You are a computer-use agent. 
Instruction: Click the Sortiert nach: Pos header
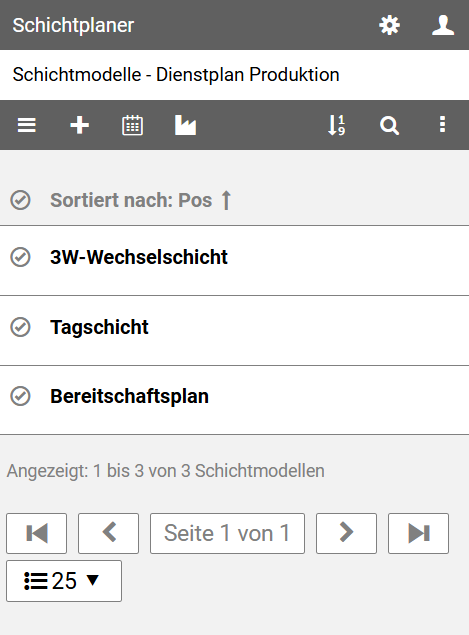(131, 200)
